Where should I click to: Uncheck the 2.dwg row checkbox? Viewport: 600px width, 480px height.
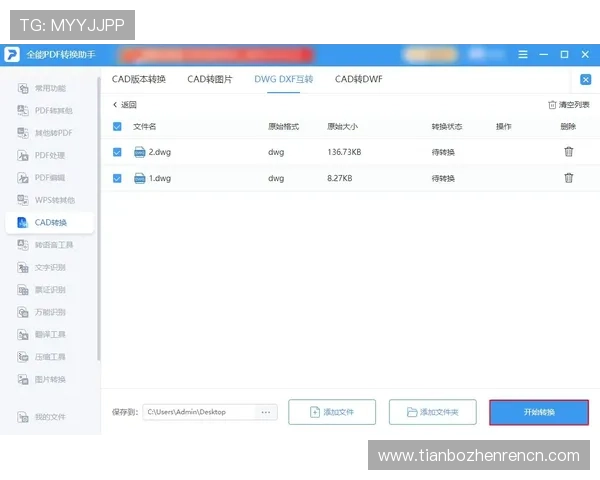(x=117, y=152)
